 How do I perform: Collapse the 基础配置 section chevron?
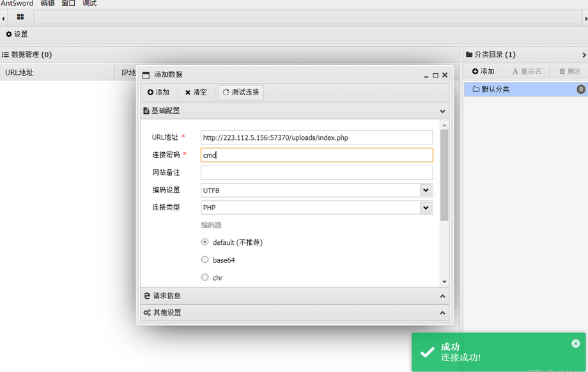coord(442,111)
